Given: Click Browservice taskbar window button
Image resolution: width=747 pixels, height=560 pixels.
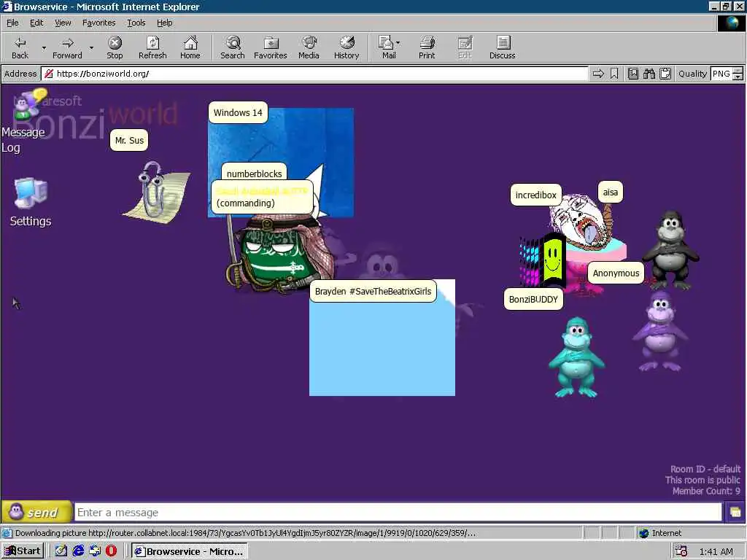Looking at the screenshot, I should (x=190, y=551).
